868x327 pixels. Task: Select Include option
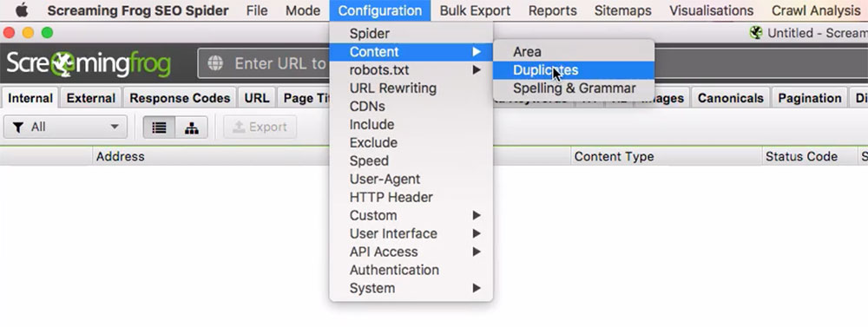click(411, 125)
